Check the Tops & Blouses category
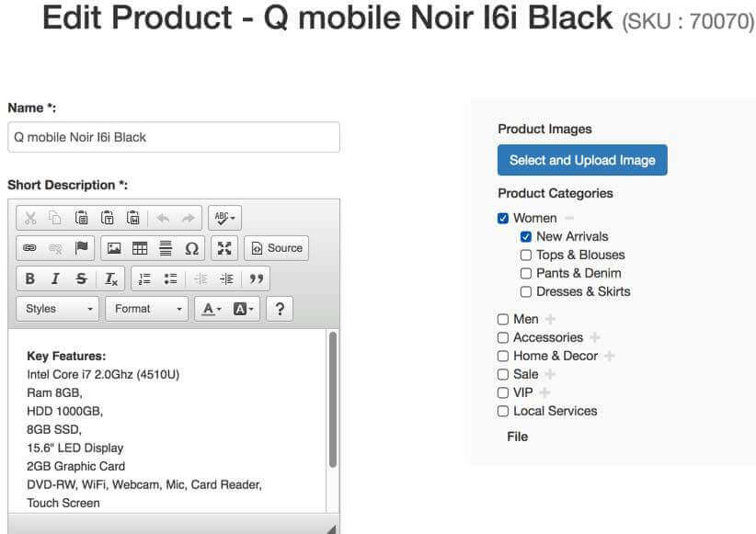The image size is (756, 534). pyautogui.click(x=526, y=256)
